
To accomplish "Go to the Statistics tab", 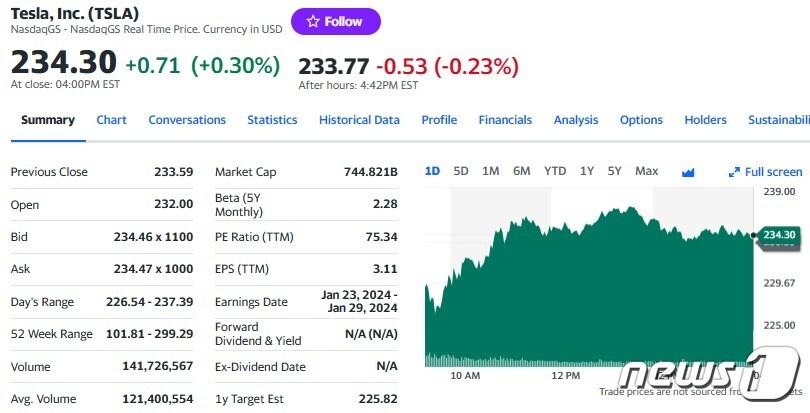I will (272, 120).
